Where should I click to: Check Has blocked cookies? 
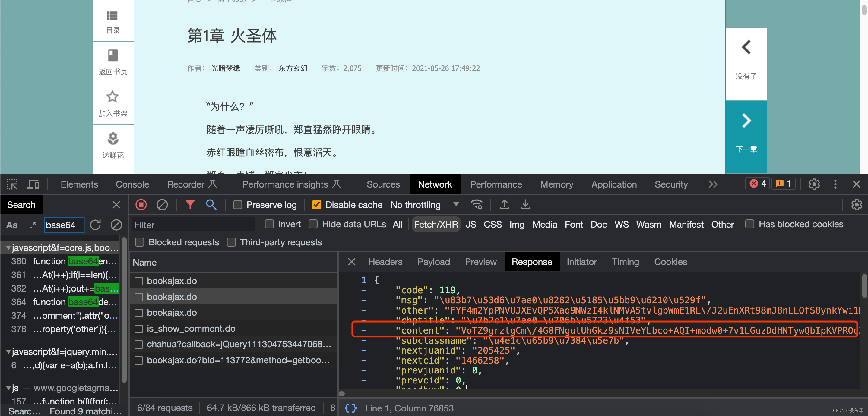749,224
